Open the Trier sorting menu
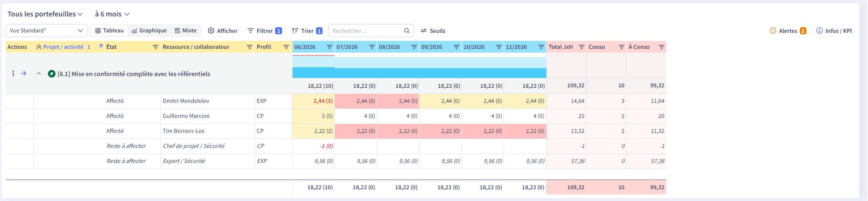The width and height of the screenshot is (868, 201). [307, 31]
